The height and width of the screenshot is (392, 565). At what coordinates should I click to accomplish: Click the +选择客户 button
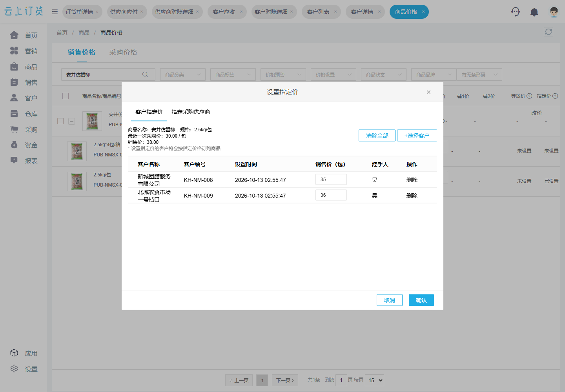pos(417,135)
